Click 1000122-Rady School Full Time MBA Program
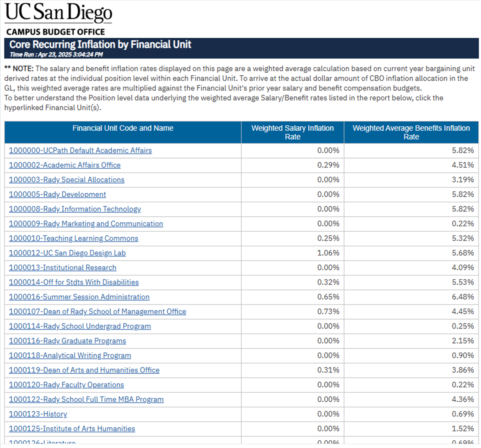 (x=86, y=399)
